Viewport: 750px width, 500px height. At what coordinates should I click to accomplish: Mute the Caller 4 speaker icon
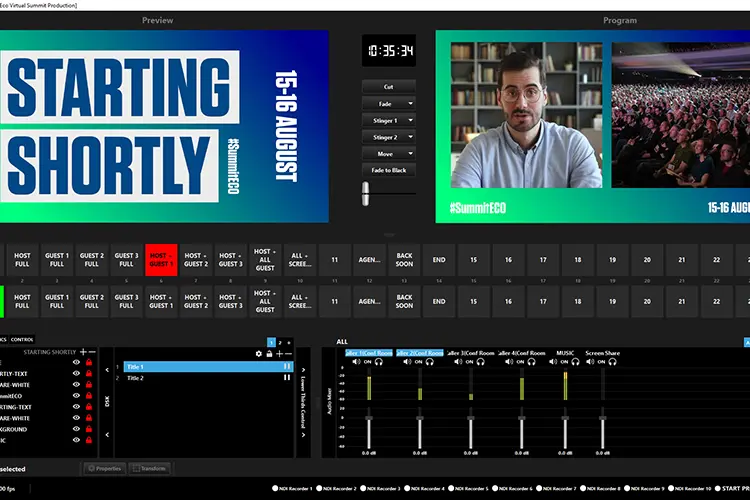point(509,362)
